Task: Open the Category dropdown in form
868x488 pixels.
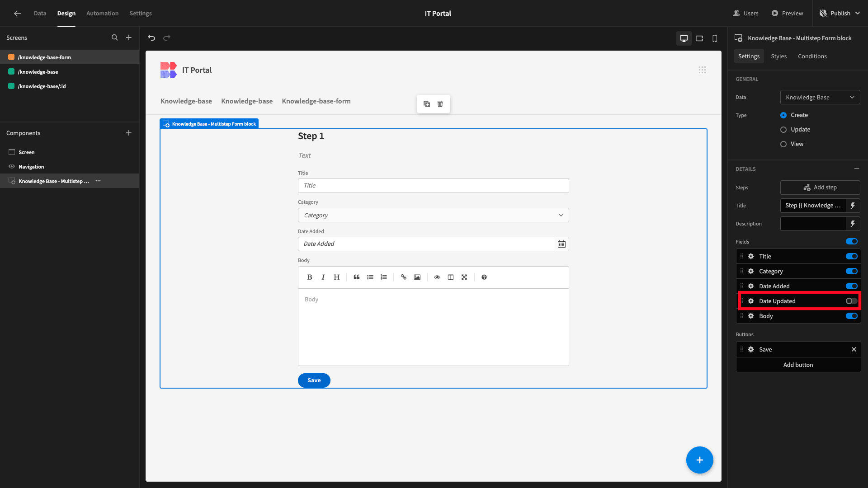Action: [433, 215]
